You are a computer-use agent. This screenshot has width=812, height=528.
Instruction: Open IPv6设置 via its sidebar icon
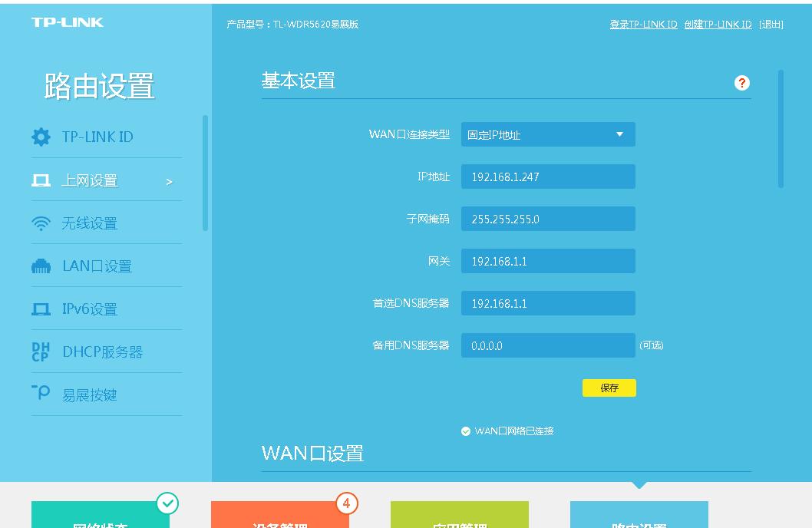point(40,309)
